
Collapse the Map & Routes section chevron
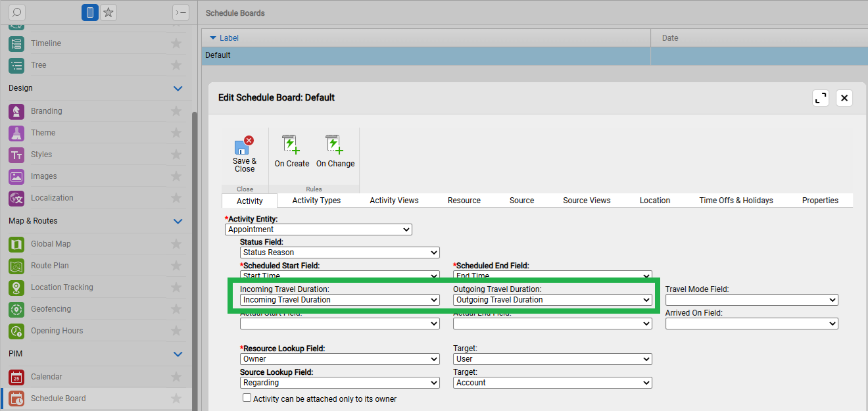click(x=178, y=221)
